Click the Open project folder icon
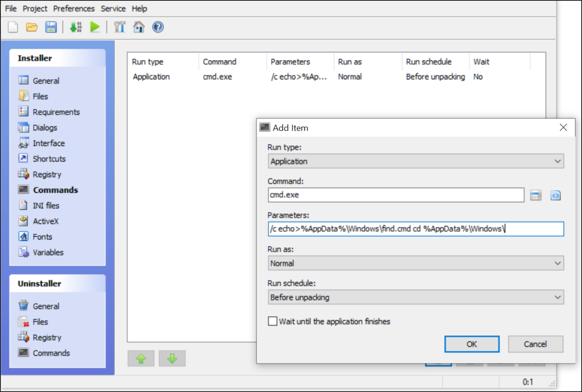 pos(32,27)
